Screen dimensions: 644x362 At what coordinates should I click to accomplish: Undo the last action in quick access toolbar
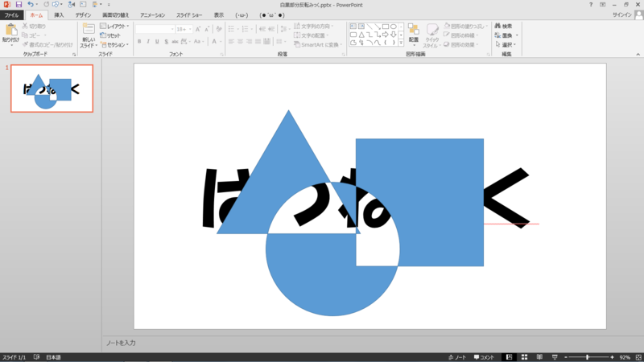pos(31,5)
